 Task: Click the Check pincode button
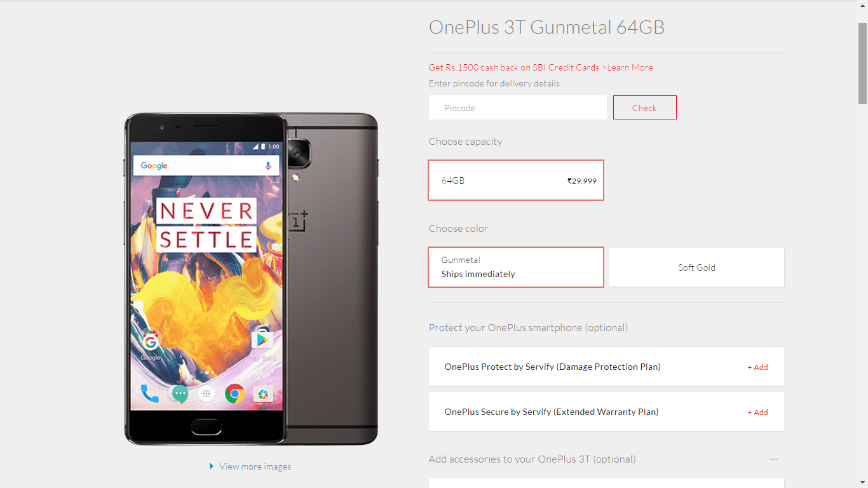pos(644,107)
